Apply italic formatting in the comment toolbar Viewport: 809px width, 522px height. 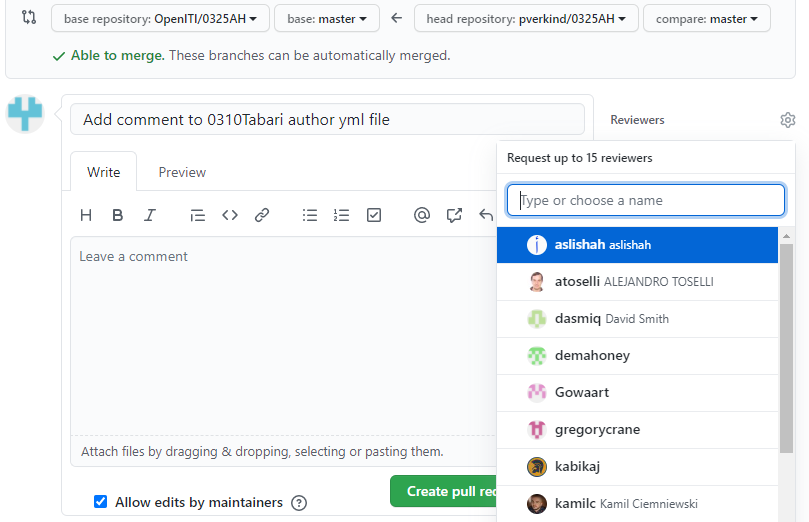[150, 215]
